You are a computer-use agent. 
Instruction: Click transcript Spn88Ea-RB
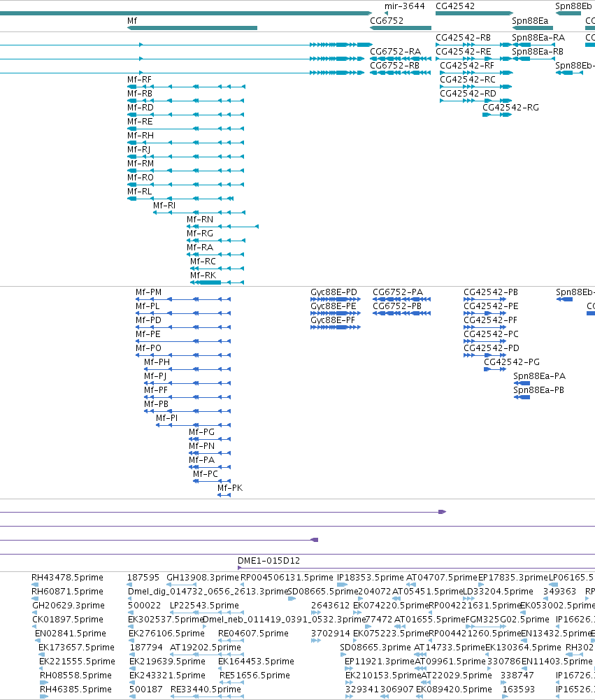pos(538,52)
